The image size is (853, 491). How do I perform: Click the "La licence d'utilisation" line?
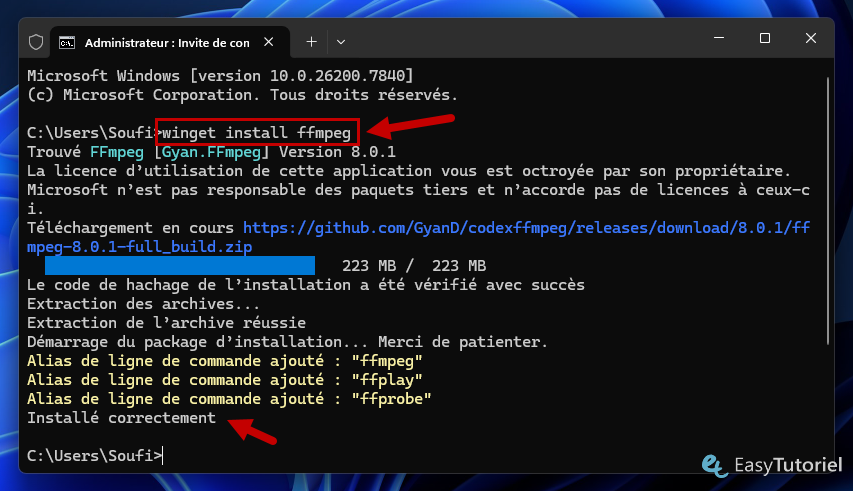(x=409, y=171)
